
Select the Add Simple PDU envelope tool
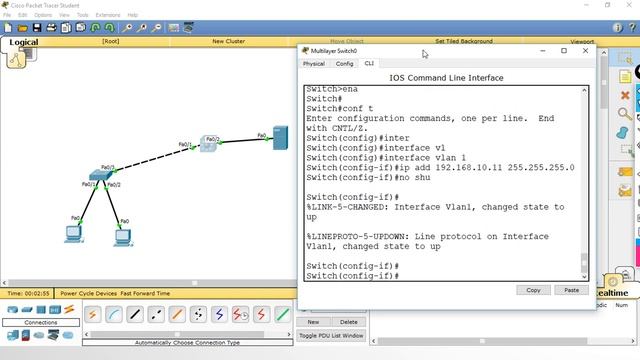tap(625, 172)
